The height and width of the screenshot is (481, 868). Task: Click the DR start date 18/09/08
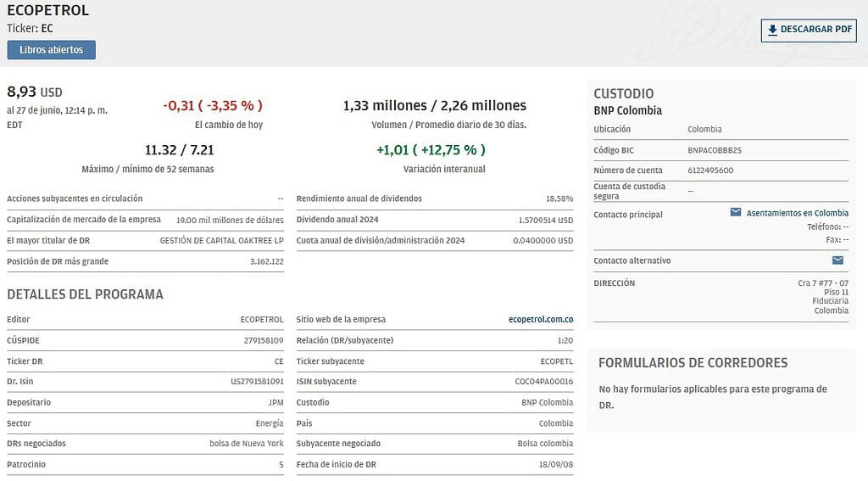tap(556, 464)
